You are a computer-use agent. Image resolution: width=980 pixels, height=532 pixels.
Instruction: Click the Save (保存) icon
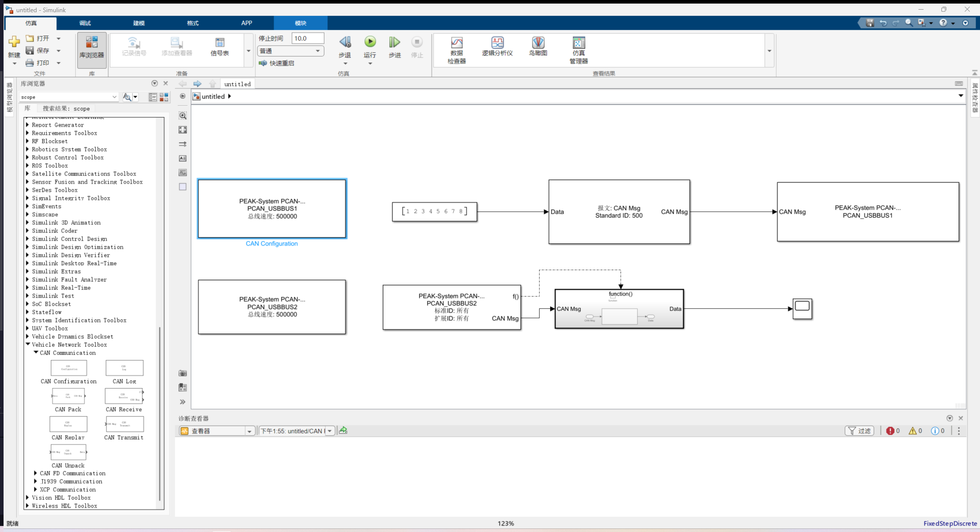pyautogui.click(x=30, y=50)
